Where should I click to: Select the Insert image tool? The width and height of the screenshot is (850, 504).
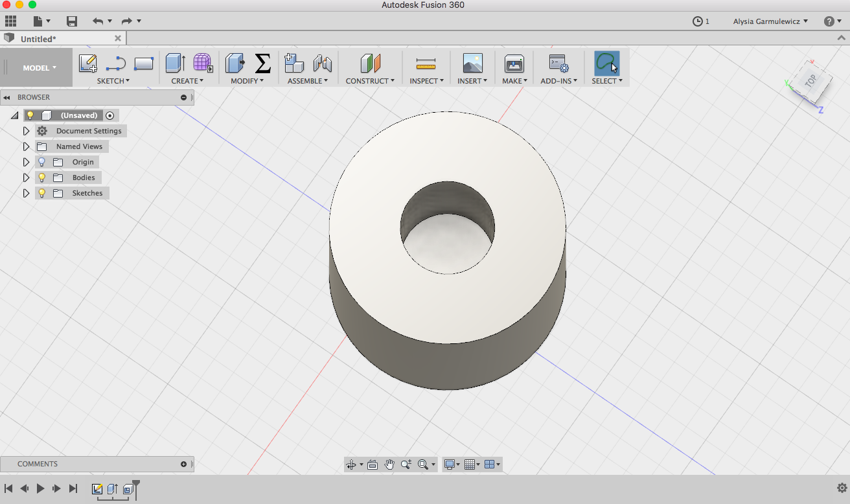pos(473,63)
